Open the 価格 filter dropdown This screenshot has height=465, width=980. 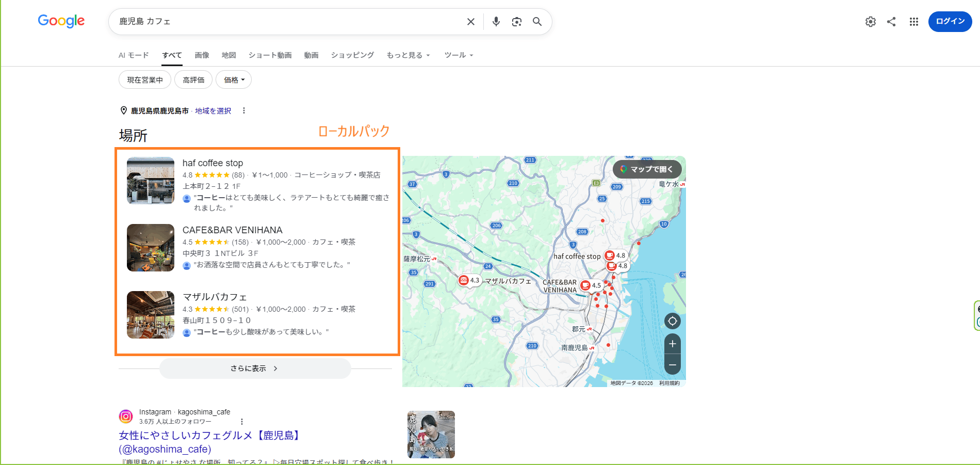234,80
